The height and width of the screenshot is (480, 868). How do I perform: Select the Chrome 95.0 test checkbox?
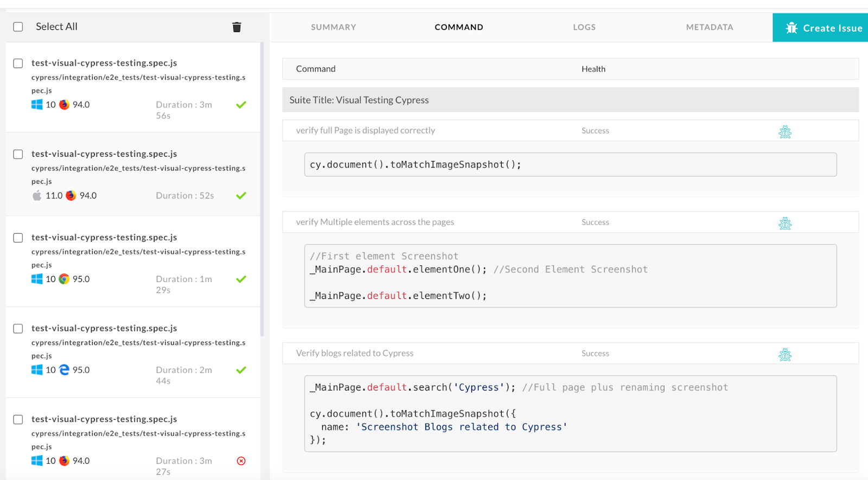(x=18, y=238)
